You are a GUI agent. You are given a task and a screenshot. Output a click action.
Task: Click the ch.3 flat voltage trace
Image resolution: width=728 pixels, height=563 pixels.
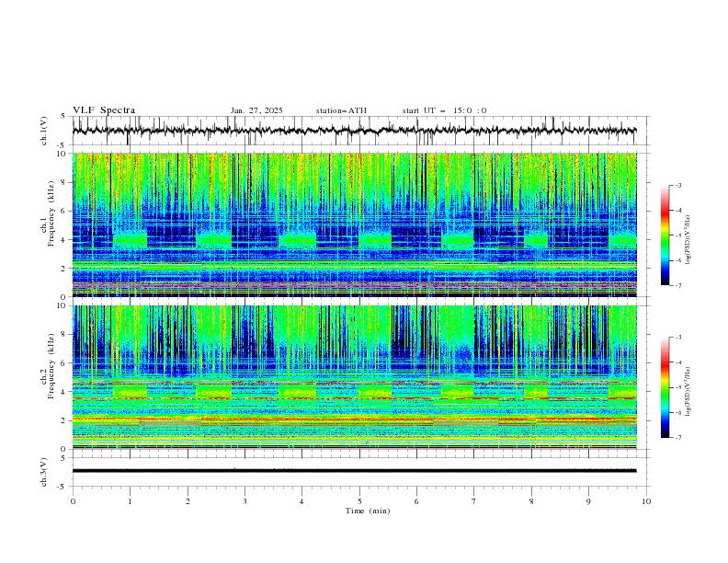pyautogui.click(x=354, y=471)
